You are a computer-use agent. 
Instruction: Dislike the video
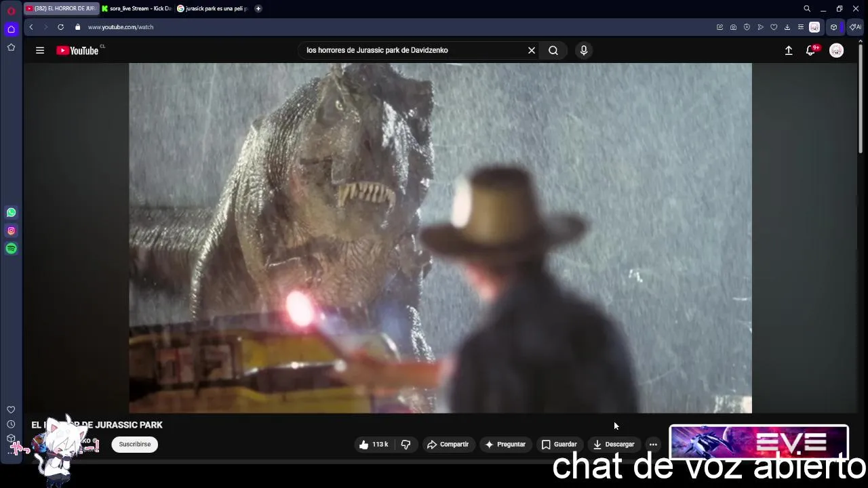pyautogui.click(x=406, y=445)
